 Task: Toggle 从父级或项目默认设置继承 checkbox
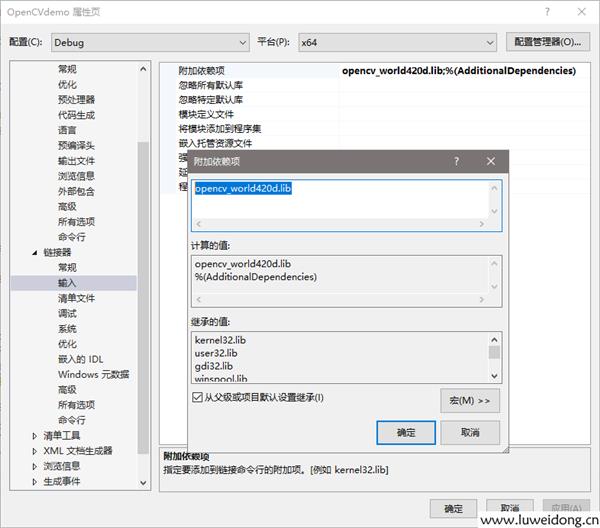pyautogui.click(x=197, y=398)
